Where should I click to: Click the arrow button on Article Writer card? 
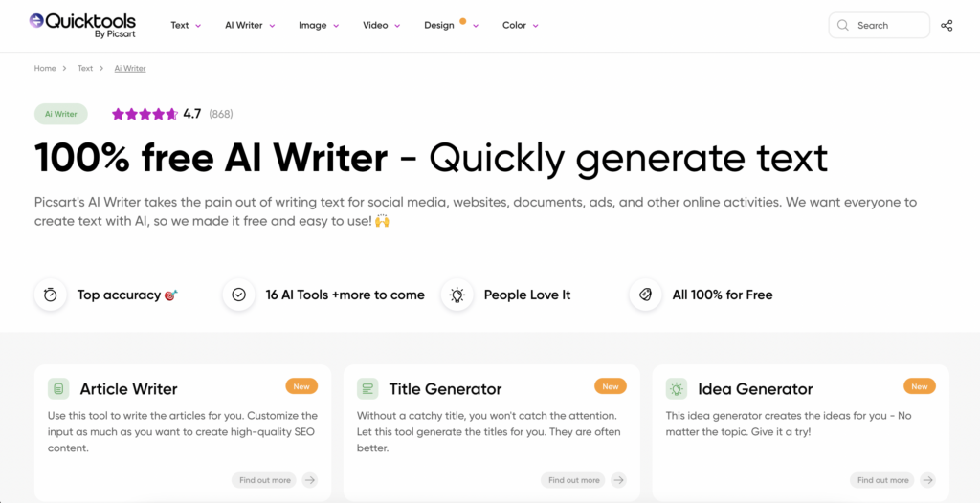click(x=309, y=480)
